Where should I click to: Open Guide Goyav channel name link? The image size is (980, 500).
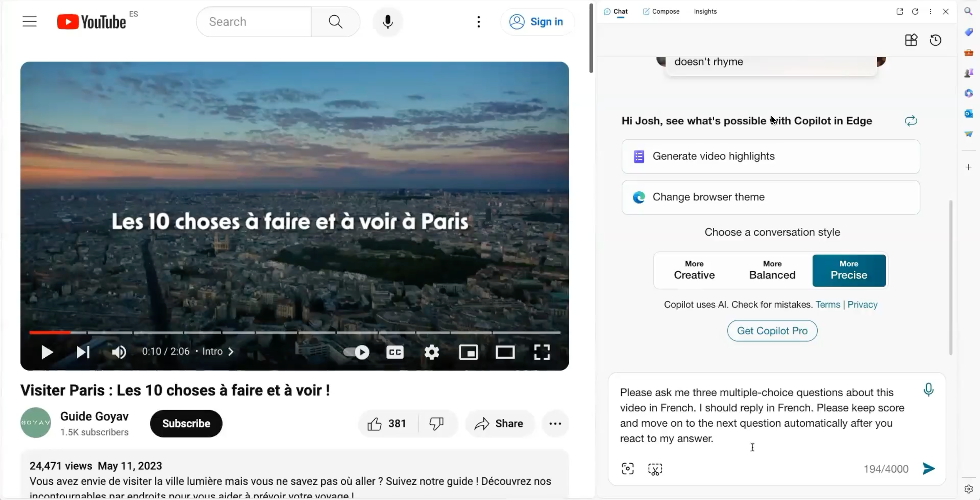[94, 416]
